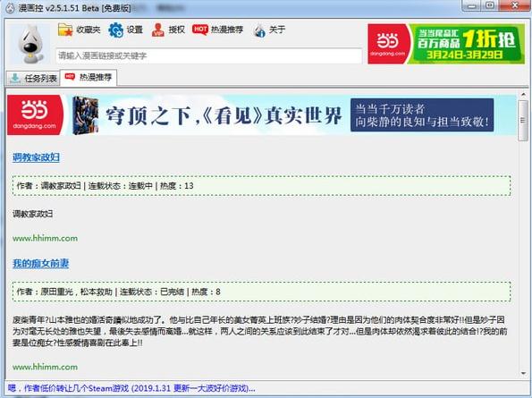
Task: Open the 收藏夹 favorites folder icon
Action: coord(65,30)
